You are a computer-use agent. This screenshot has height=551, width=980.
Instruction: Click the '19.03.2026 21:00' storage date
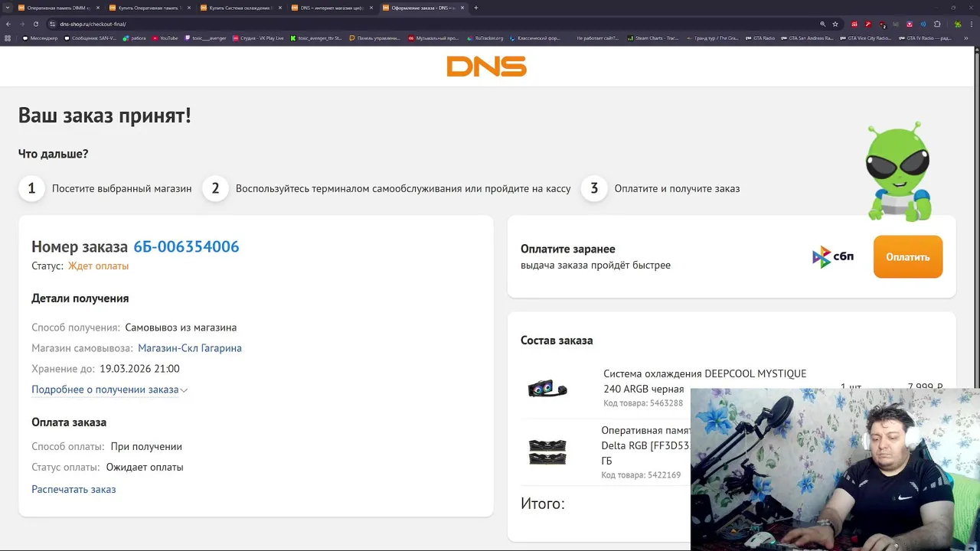(x=139, y=369)
